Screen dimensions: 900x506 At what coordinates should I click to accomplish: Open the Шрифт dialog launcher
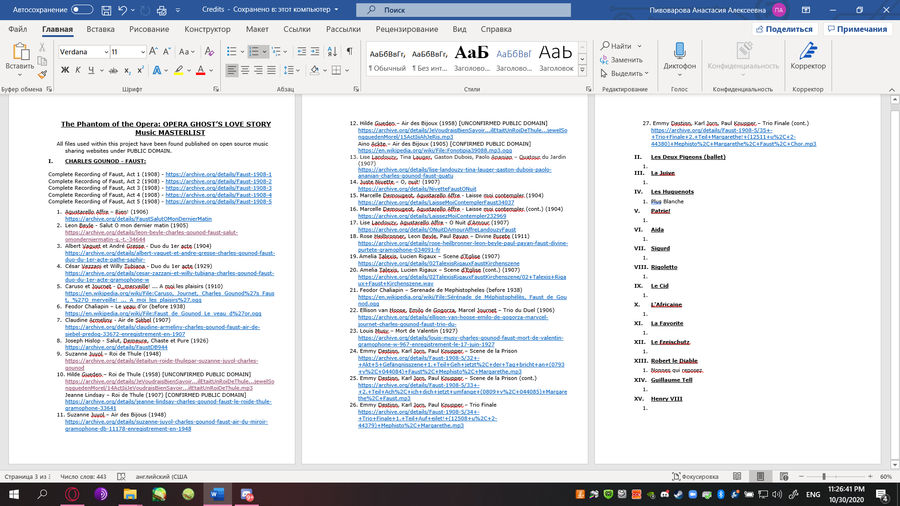[x=216, y=89]
